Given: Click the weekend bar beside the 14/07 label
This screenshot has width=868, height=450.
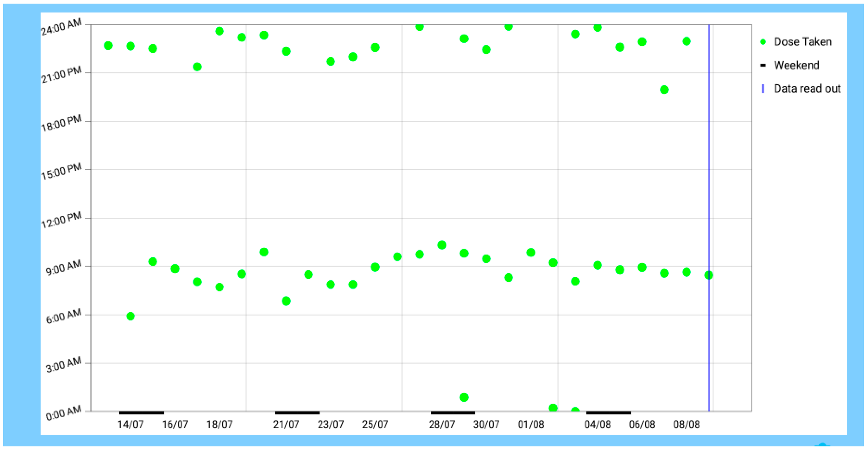Looking at the screenshot, I should [141, 413].
